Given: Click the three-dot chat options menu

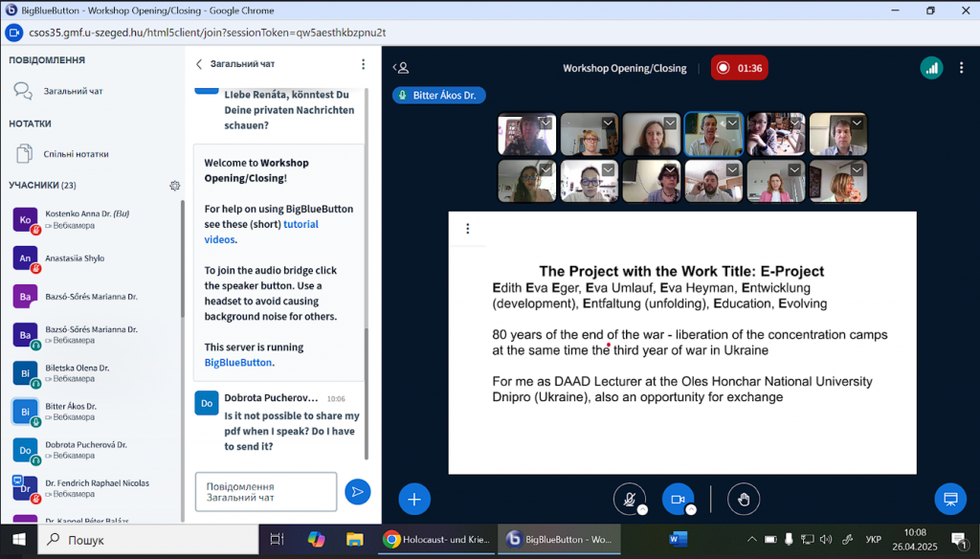Looking at the screenshot, I should [x=363, y=64].
